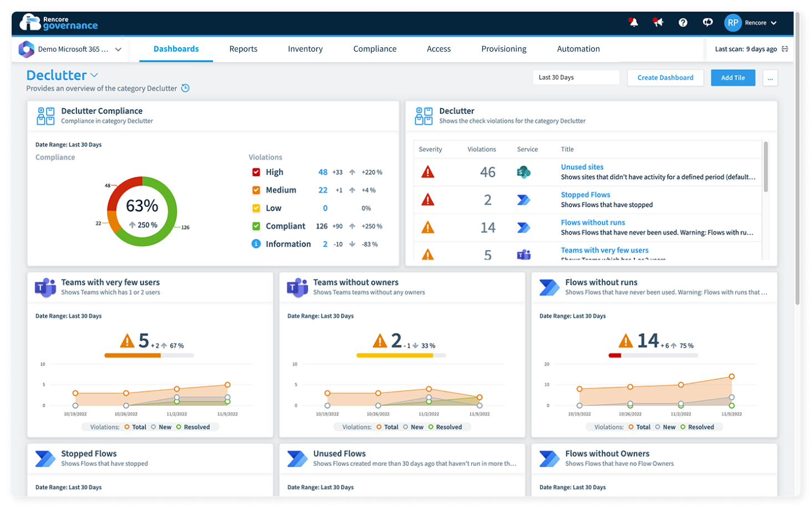
Task: Open the Stopped Flows link in table
Action: click(585, 195)
